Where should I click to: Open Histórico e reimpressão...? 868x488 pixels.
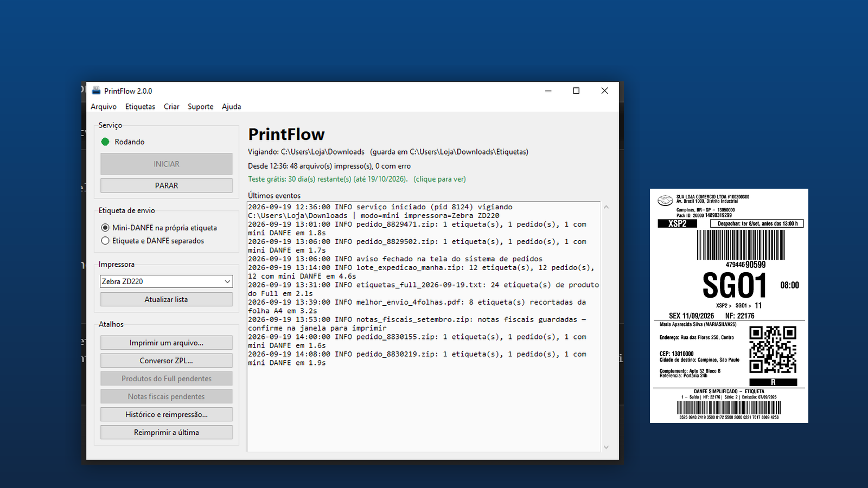click(x=167, y=414)
